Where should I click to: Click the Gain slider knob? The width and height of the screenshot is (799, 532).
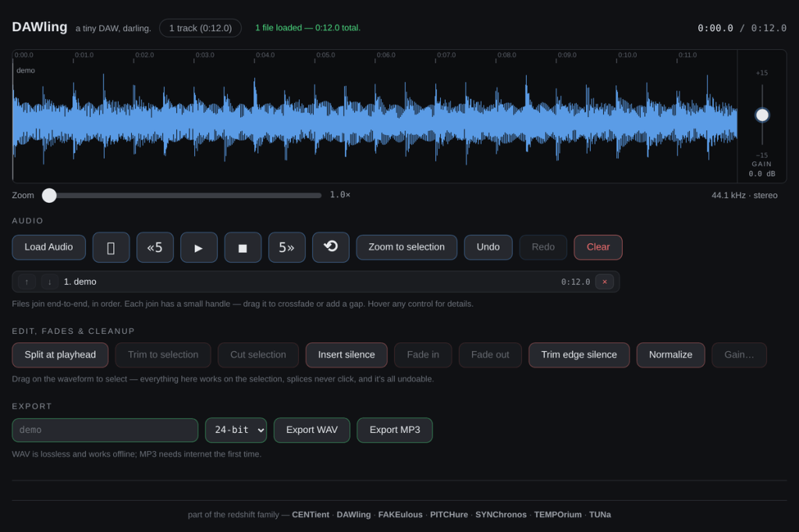(762, 115)
